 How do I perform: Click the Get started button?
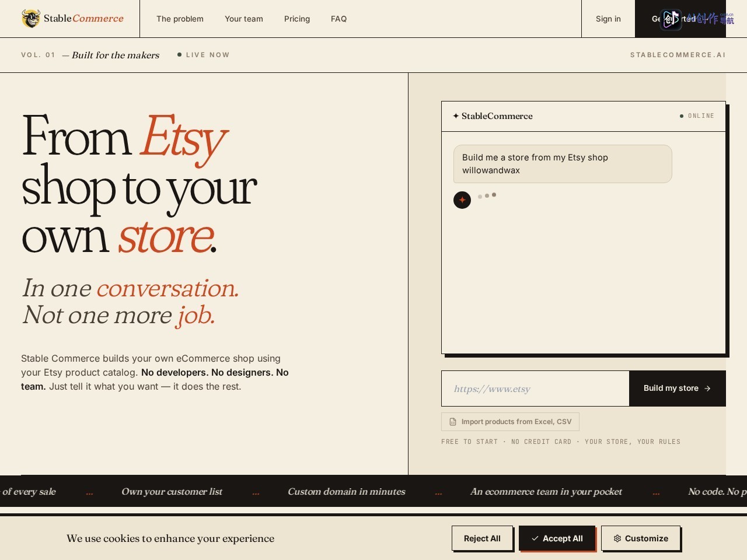tap(680, 19)
